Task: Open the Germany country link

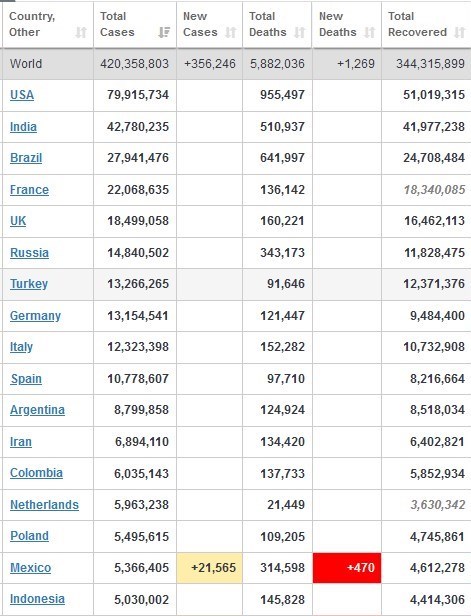Action: point(35,315)
